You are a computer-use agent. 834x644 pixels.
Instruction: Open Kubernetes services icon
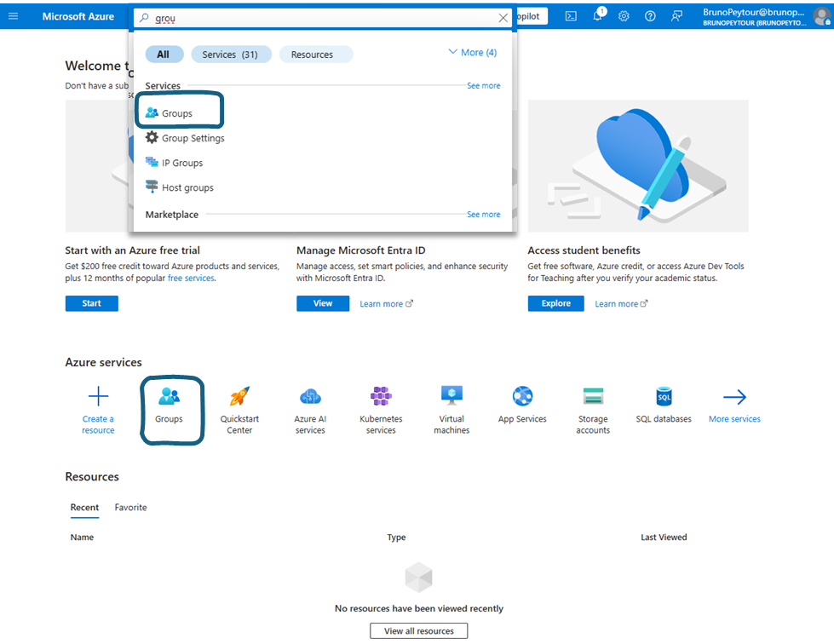pyautogui.click(x=381, y=397)
